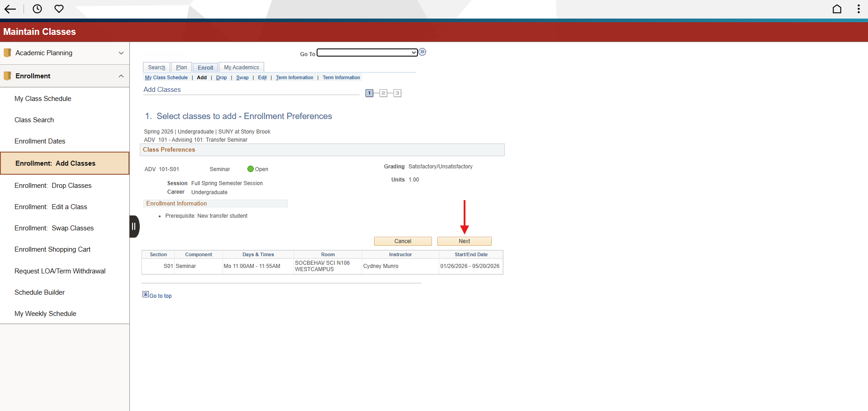Image resolution: width=868 pixels, height=411 pixels.
Task: Open the My Academics tab
Action: (242, 67)
